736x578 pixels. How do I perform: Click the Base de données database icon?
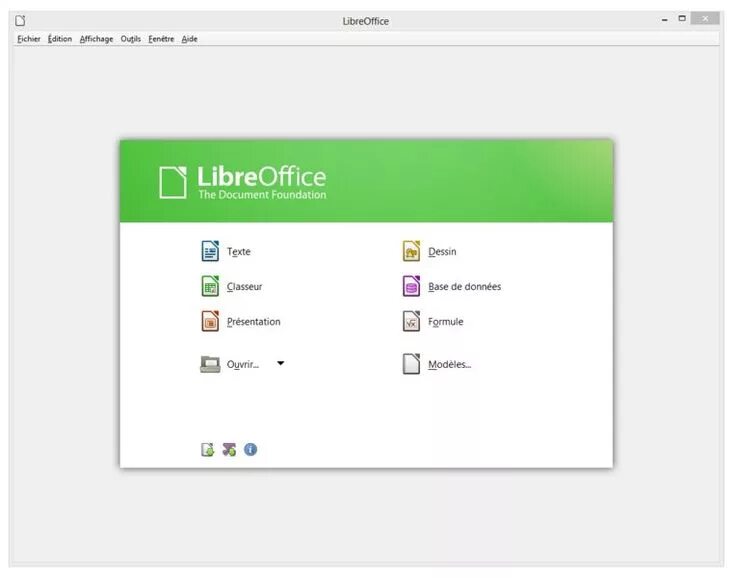[411, 286]
